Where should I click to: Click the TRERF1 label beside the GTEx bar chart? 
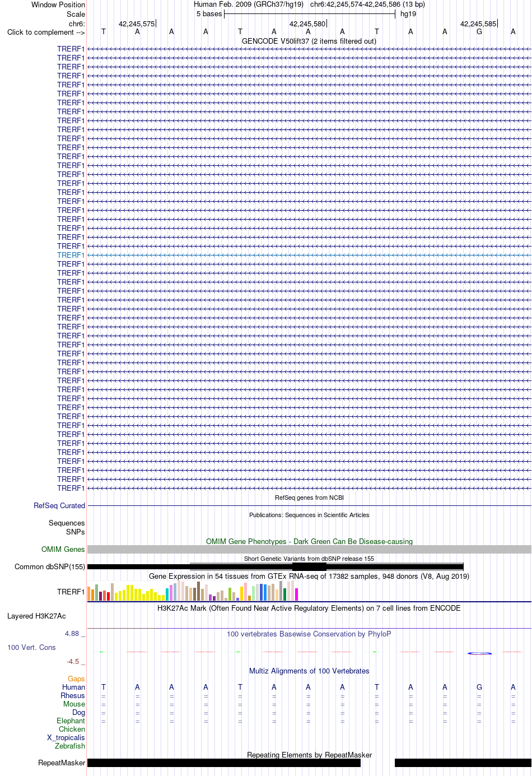[71, 592]
